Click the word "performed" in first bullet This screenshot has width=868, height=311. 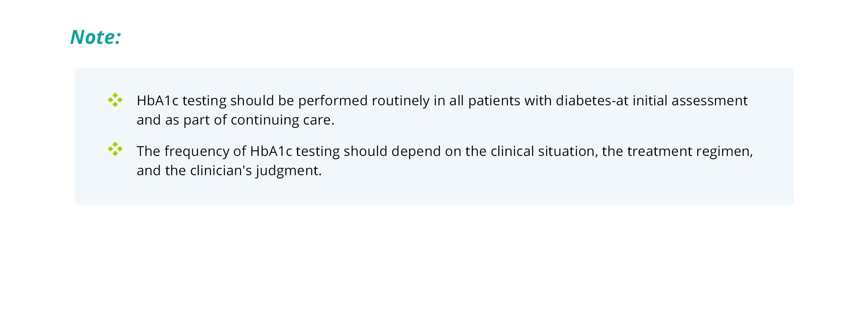333,100
